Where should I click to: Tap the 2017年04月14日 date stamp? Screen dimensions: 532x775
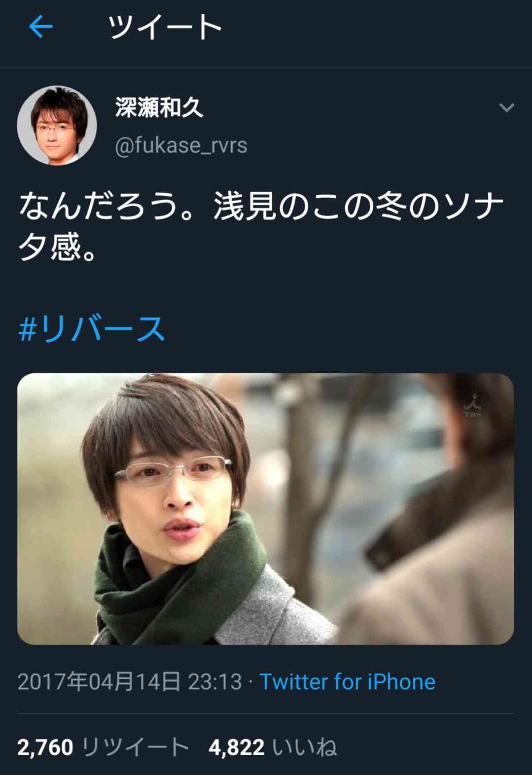coord(99,682)
